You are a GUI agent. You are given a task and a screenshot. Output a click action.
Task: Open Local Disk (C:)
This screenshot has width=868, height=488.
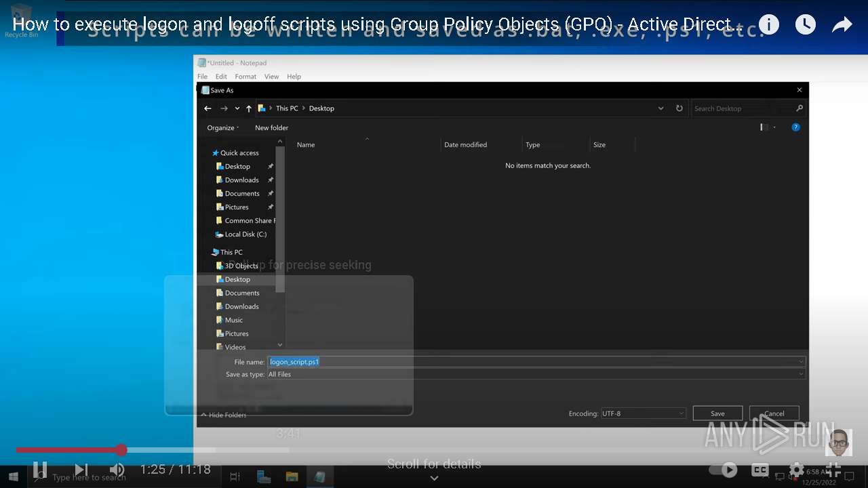[x=241, y=235]
